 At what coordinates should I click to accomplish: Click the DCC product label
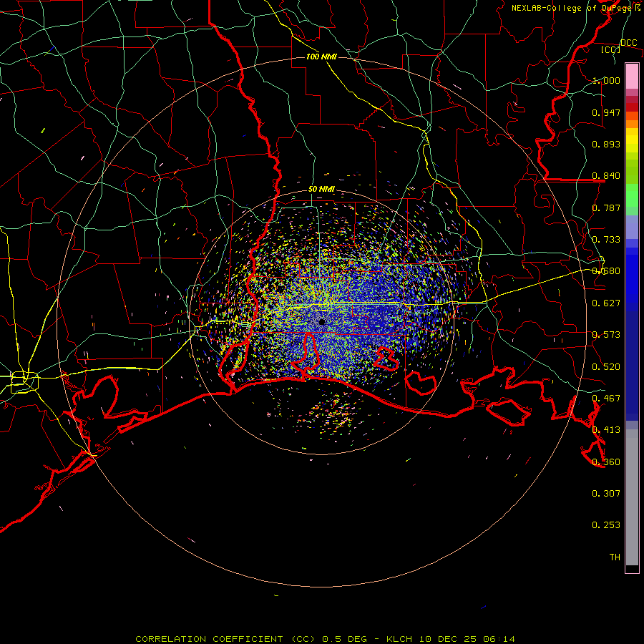[x=628, y=42]
